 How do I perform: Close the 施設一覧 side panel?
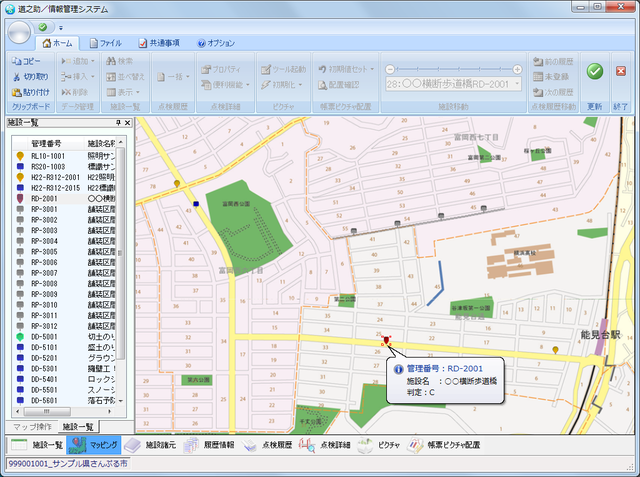(x=128, y=122)
